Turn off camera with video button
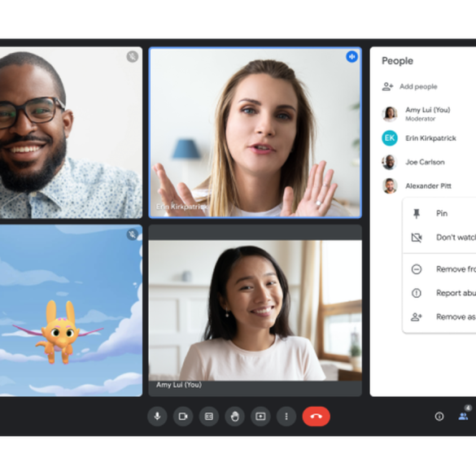The height and width of the screenshot is (476, 476). tap(183, 417)
